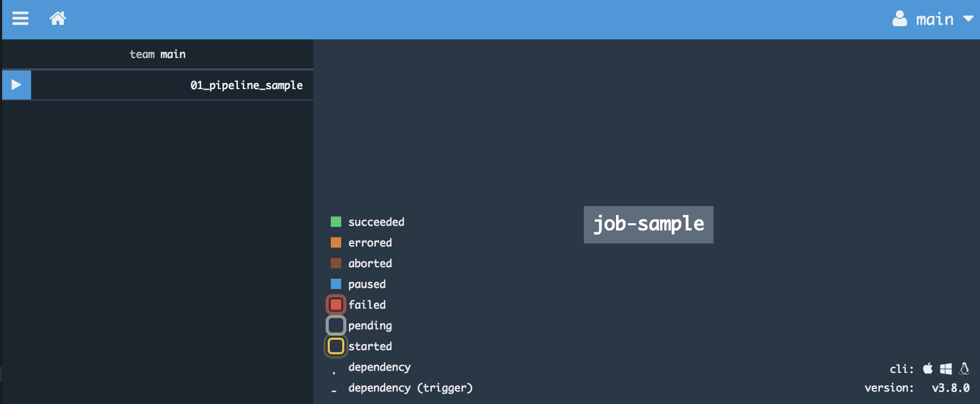Click the aborted legend label
The height and width of the screenshot is (404, 980).
tap(370, 263)
